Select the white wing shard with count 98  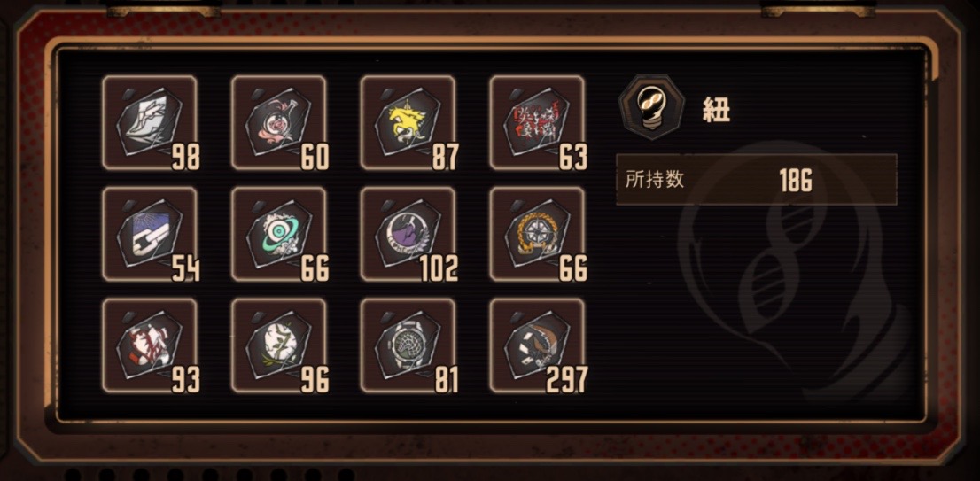[x=150, y=122]
